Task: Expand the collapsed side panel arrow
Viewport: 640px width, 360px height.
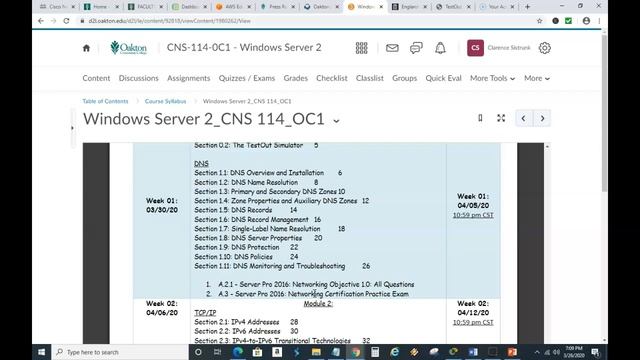Action: pos(73,128)
